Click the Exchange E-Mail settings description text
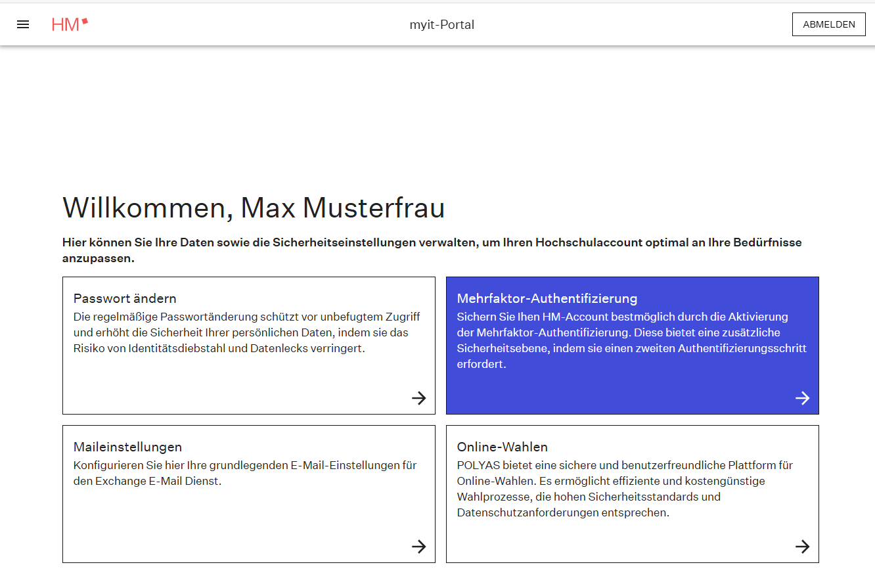Viewport: 875px width, 588px height. [245, 473]
